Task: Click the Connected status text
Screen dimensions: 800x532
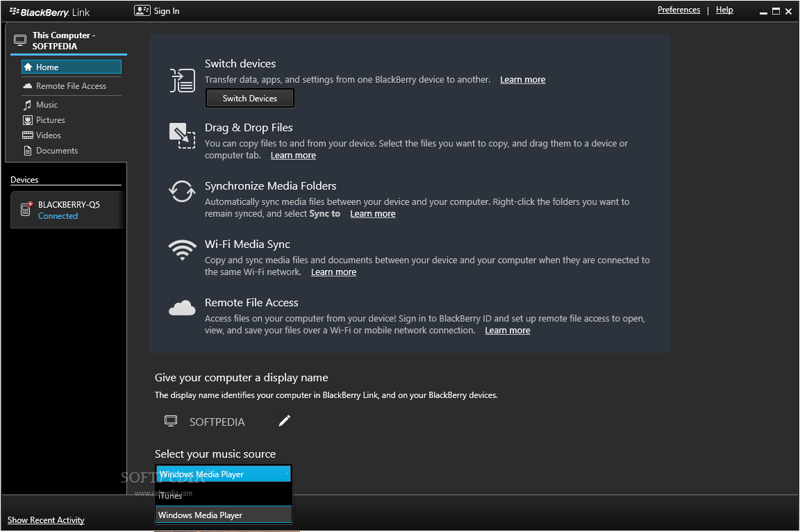Action: [58, 216]
